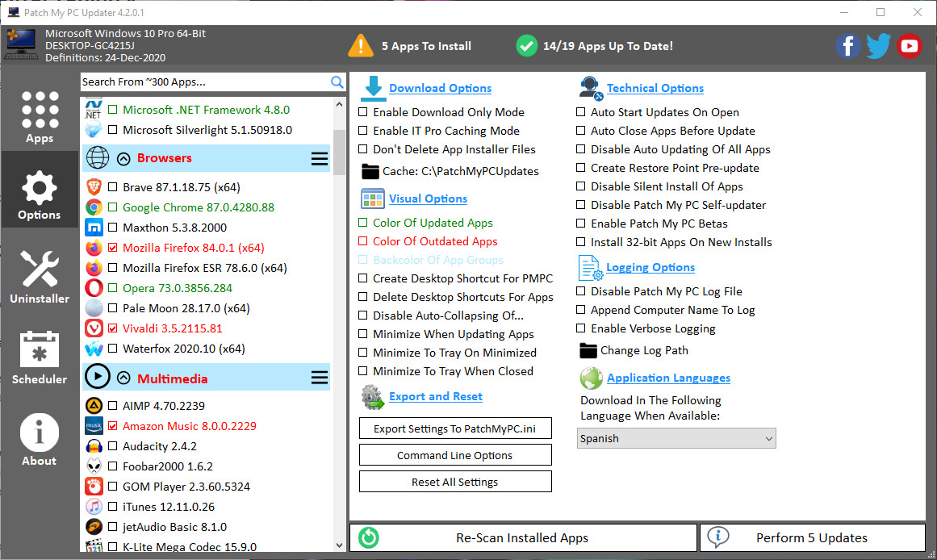
Task: Click the Search From ~300 Apps field
Action: tap(204, 81)
